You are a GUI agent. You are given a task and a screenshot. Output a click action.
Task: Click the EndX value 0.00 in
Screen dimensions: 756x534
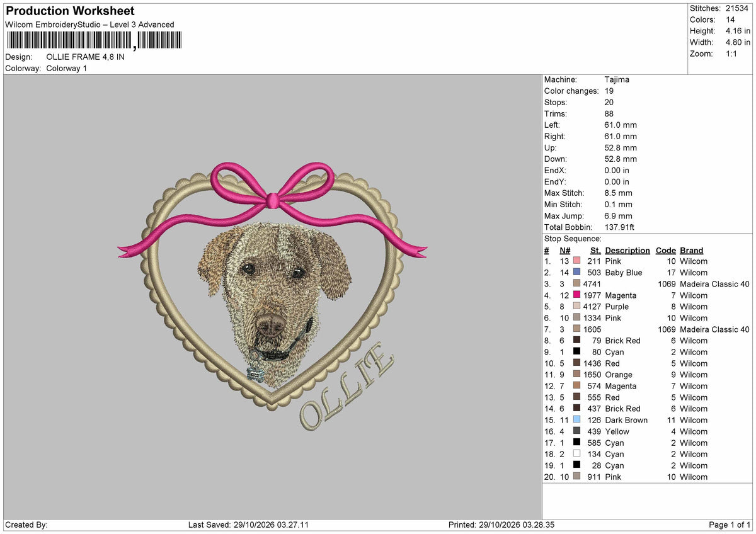pyautogui.click(x=617, y=171)
